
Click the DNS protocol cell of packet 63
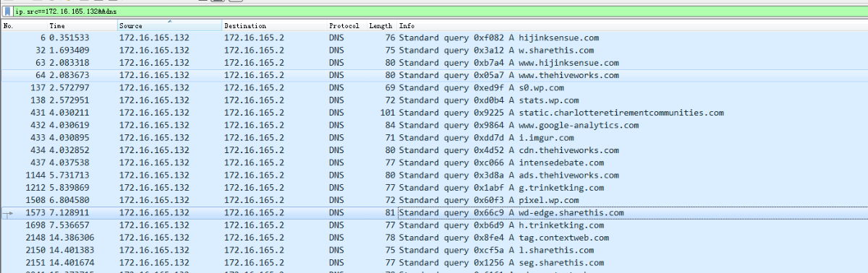coord(336,63)
